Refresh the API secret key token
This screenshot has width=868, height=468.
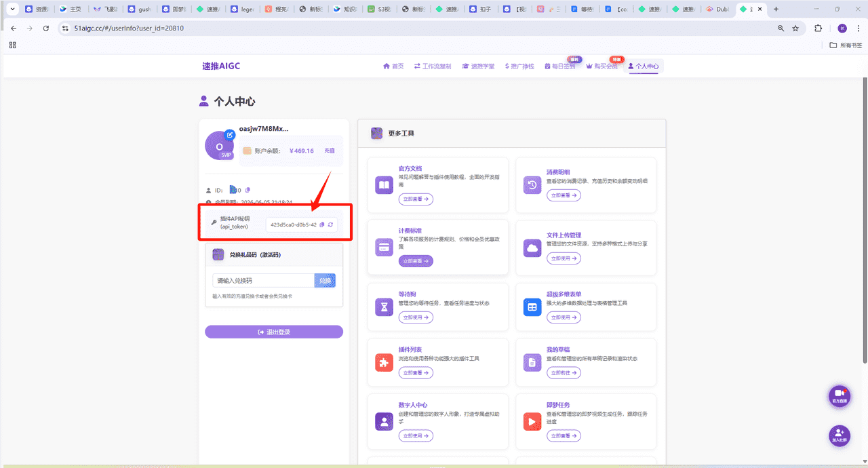click(x=332, y=225)
